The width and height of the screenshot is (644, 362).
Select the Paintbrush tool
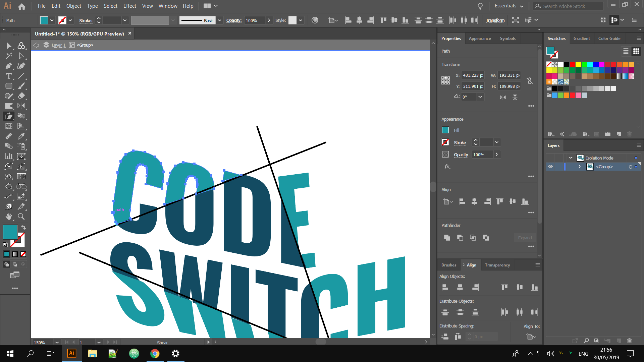(21, 86)
